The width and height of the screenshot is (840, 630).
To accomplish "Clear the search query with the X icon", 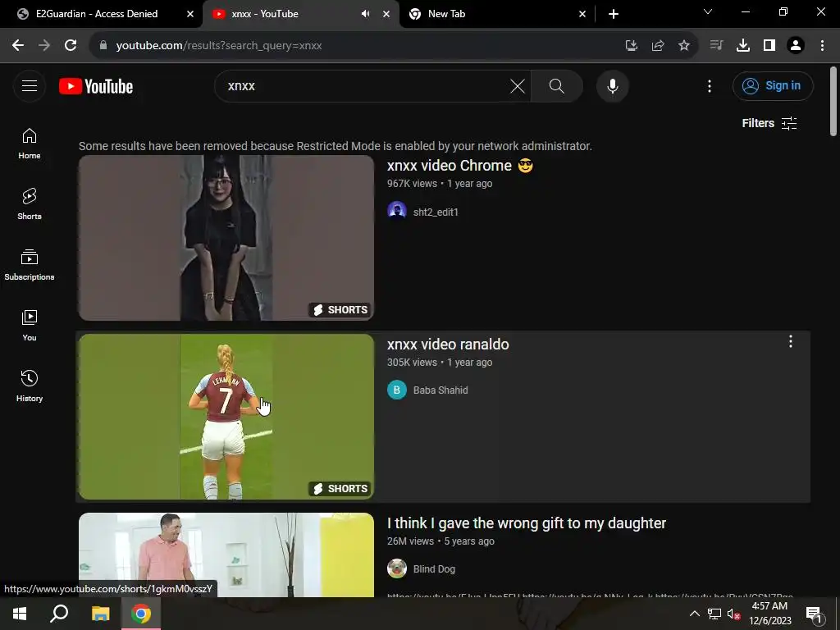I will [518, 85].
